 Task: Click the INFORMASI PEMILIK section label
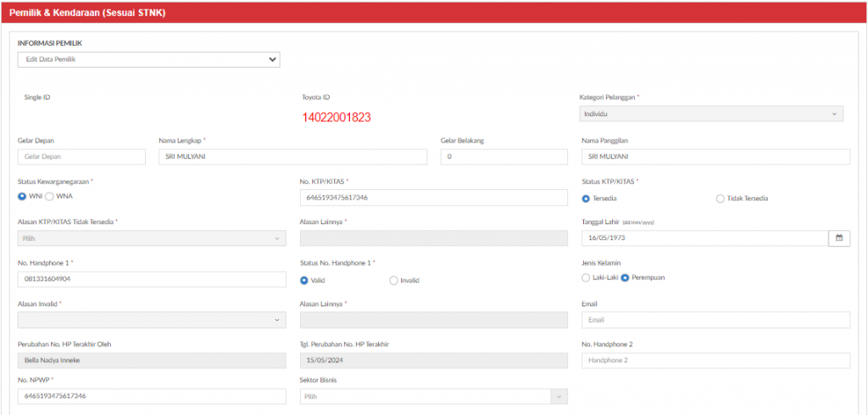point(50,42)
